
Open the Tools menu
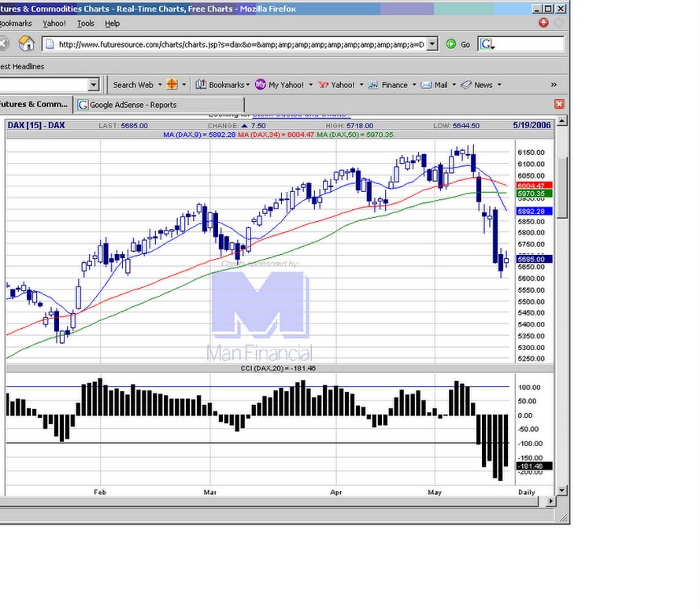click(85, 23)
